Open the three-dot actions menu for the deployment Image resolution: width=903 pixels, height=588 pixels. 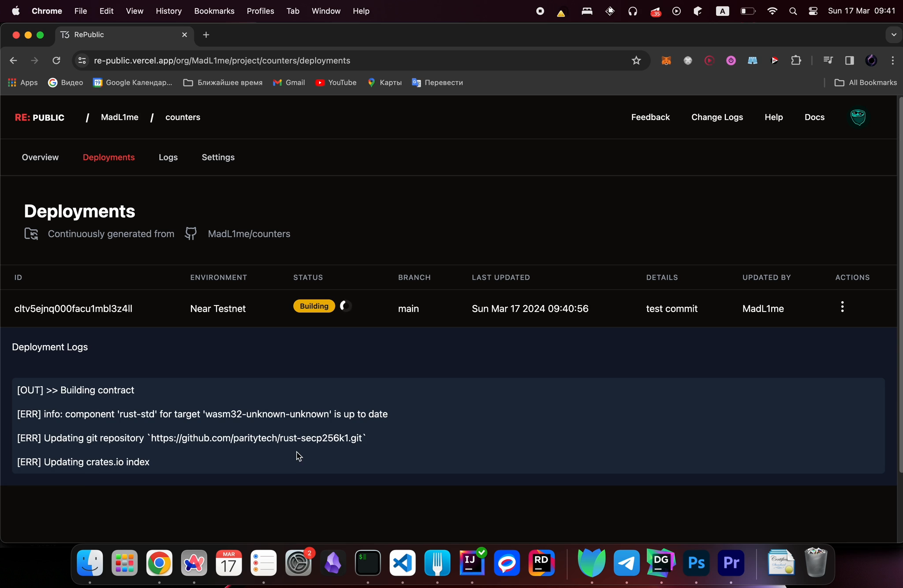click(x=842, y=307)
